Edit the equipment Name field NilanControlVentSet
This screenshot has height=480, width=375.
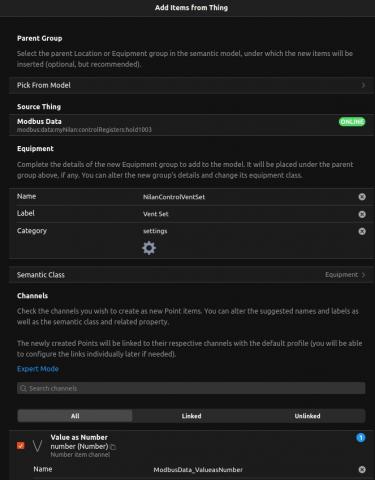[247, 197]
